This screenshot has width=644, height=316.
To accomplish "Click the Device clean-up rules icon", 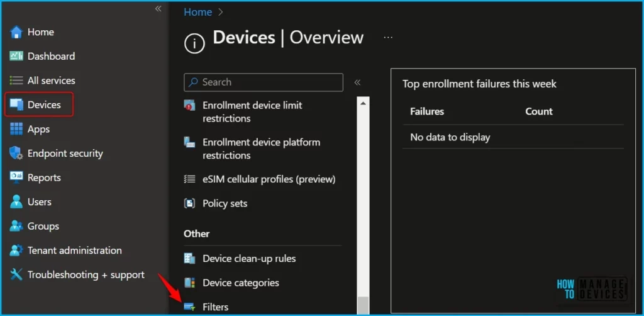I will point(189,259).
